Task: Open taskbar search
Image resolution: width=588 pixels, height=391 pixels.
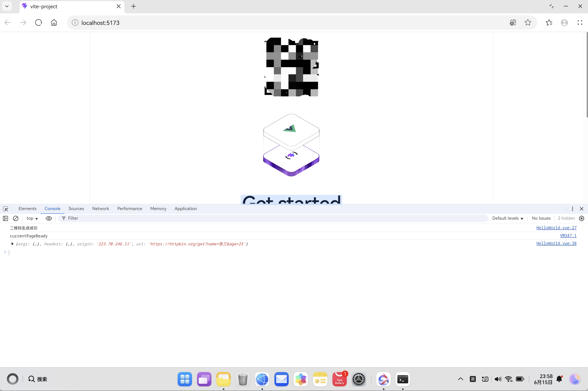Action: tap(37, 379)
